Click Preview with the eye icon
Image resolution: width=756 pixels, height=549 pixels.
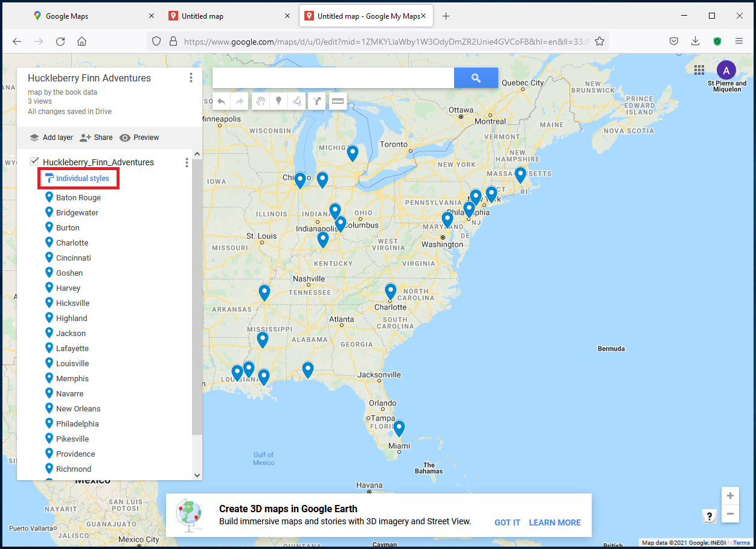[x=139, y=138]
